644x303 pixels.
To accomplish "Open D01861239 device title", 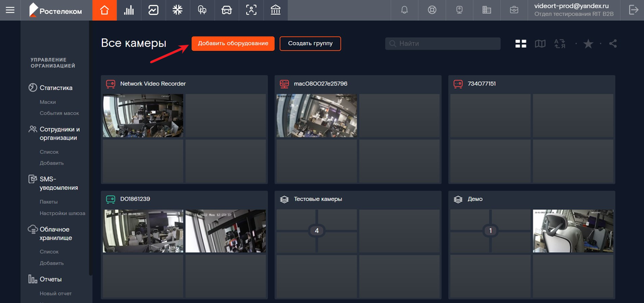I will click(x=135, y=199).
